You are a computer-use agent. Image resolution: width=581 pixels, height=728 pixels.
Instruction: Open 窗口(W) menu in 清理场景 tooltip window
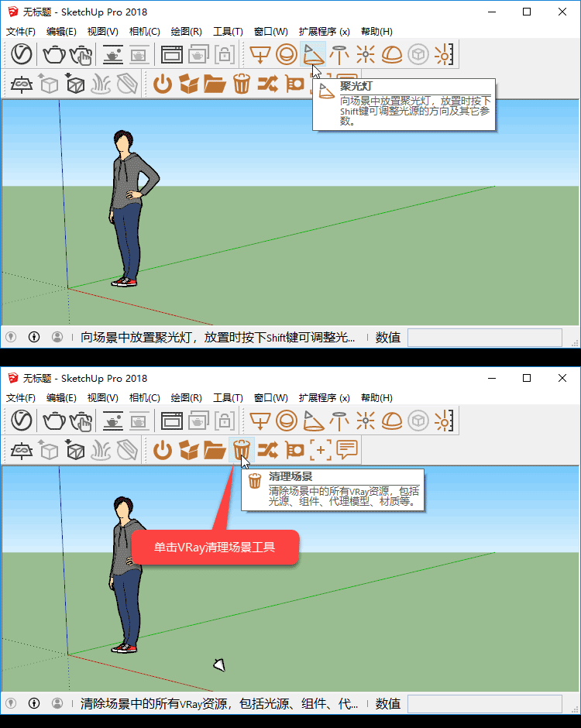(x=271, y=397)
